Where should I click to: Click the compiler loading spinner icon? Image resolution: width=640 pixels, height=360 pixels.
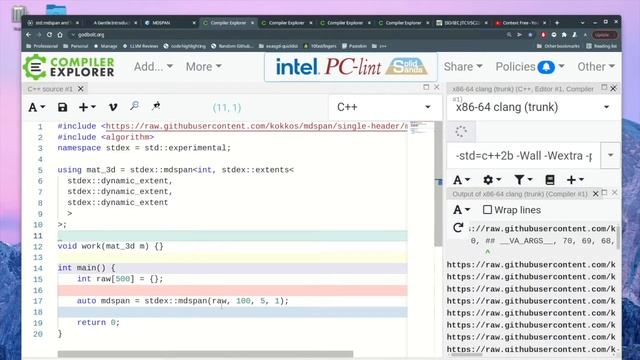[x=461, y=131]
